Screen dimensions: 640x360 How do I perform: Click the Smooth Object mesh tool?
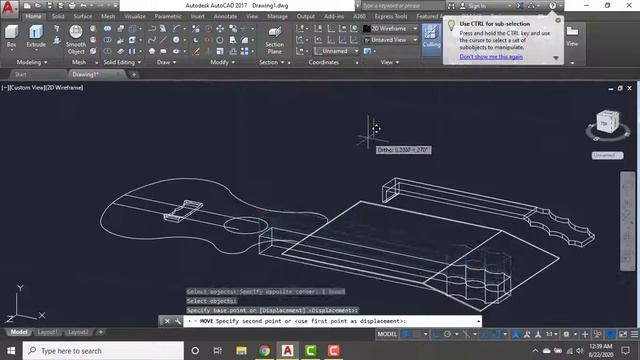click(76, 40)
